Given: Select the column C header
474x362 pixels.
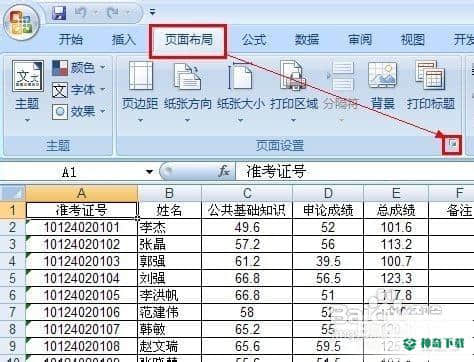Looking at the screenshot, I should pos(247,193).
